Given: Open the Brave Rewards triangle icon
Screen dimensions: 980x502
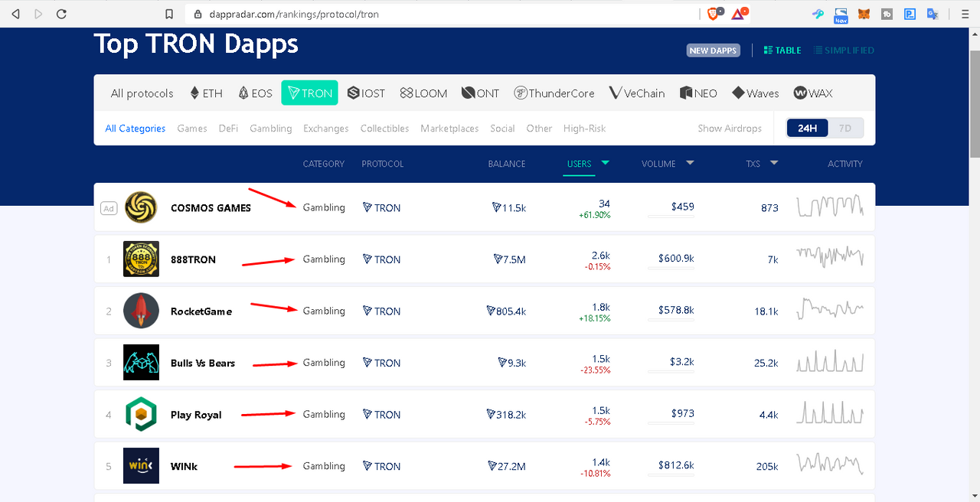Looking at the screenshot, I should pyautogui.click(x=739, y=13).
